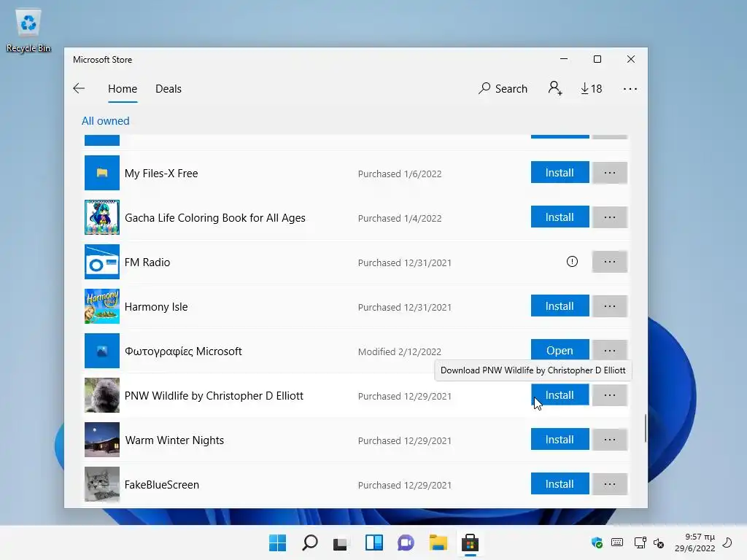Click the focus assist moon icon
This screenshot has width=747, height=560.
tap(727, 542)
